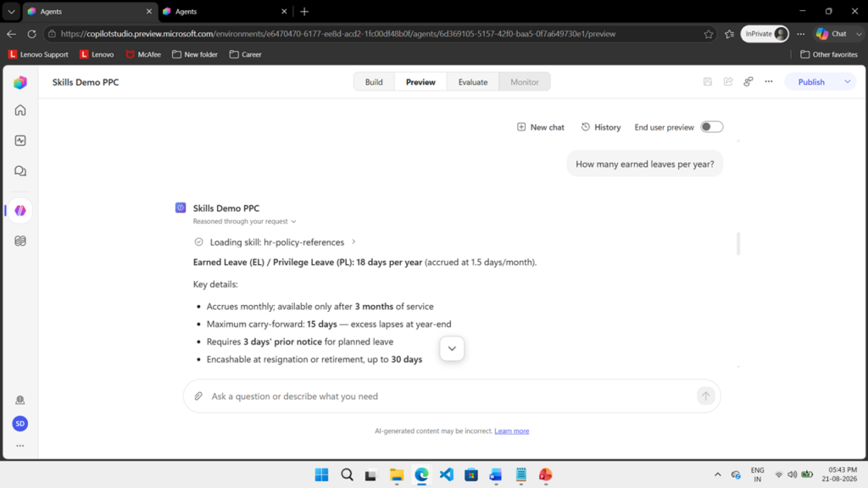Click the Copilot Studio logo
This screenshot has width=868, height=488.
(20, 82)
